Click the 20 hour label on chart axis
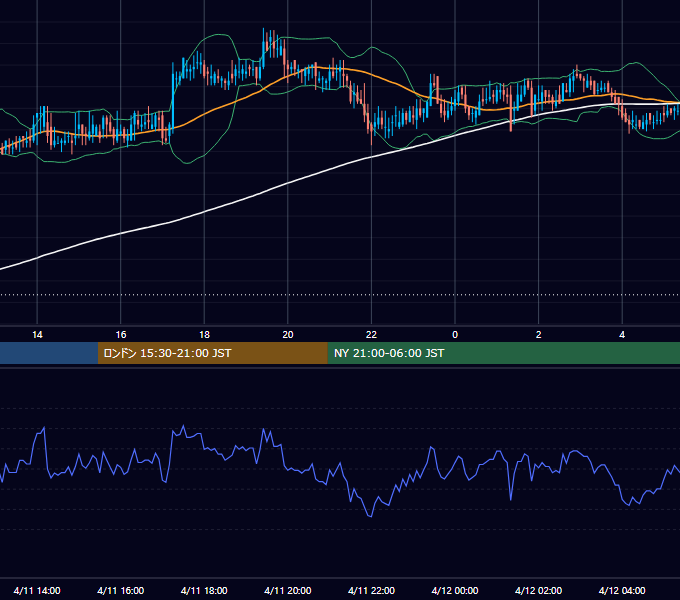The image size is (680, 600). tap(288, 335)
